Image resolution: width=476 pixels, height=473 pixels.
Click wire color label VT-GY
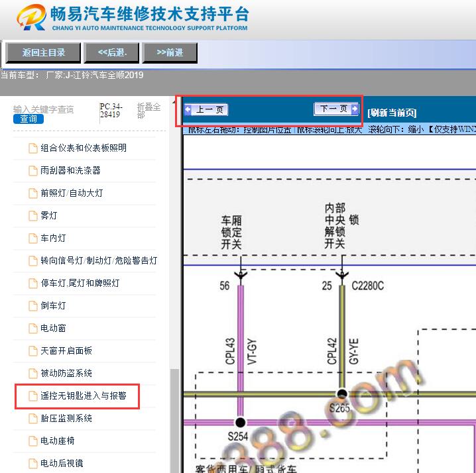click(x=252, y=351)
